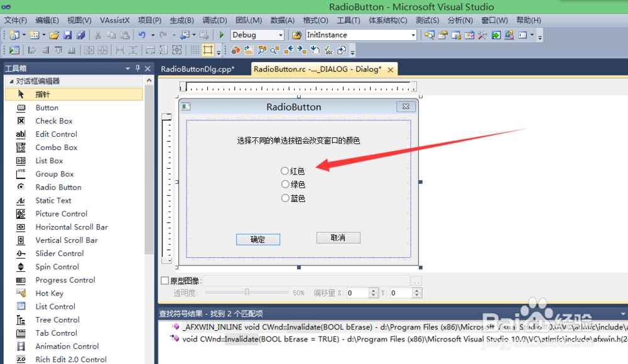The height and width of the screenshot is (364, 628).
Task: Enable the 原型图像 checkbox
Action: [x=165, y=281]
